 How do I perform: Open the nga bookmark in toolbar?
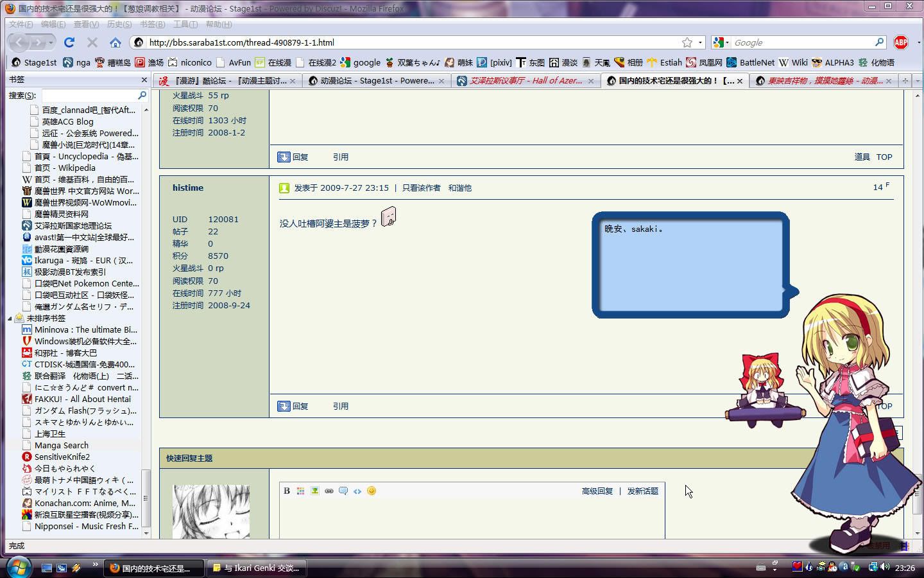pos(76,62)
